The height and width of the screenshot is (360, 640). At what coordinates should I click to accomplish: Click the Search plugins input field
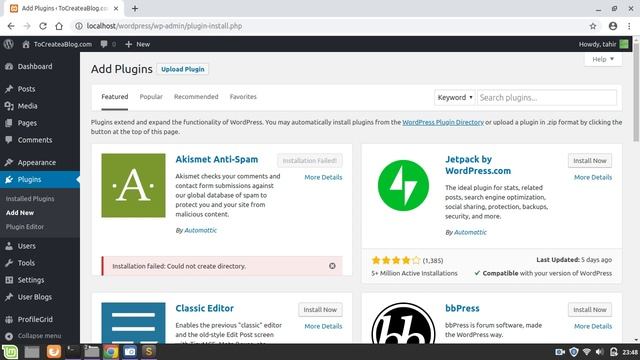547,98
